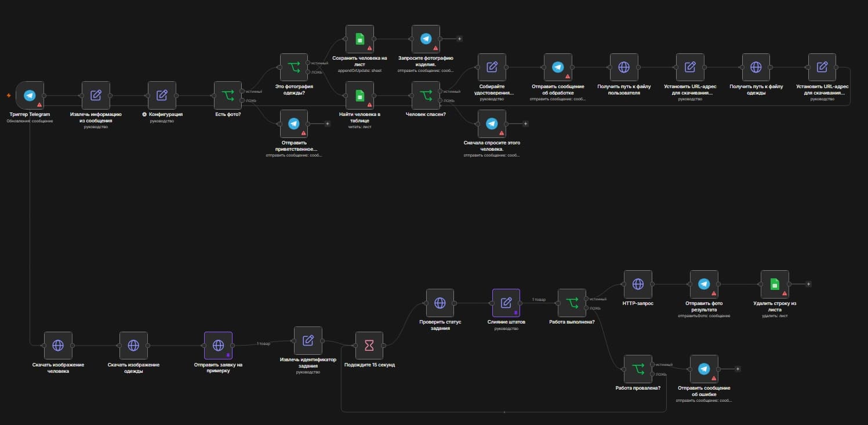Select the Скачать изображение человека node
Image resolution: width=868 pixels, height=425 pixels.
58,346
